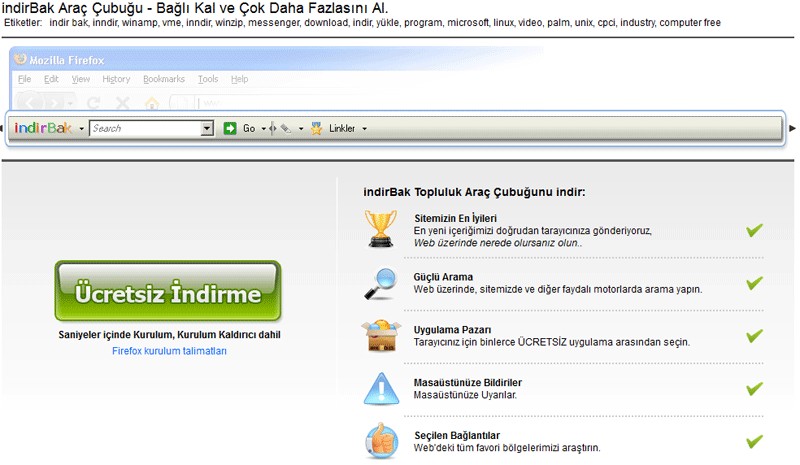
Task: Open the History menu
Action: [116, 79]
